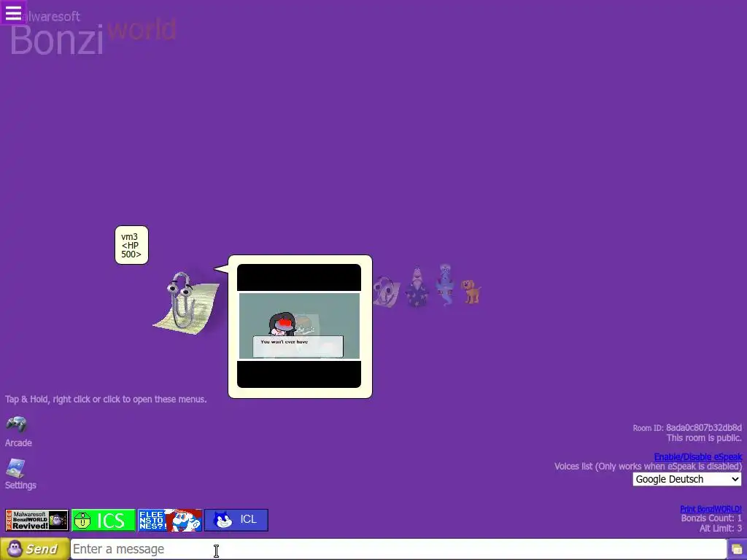Image resolution: width=747 pixels, height=560 pixels.
Task: Select the faded blue genie character
Action: click(x=445, y=285)
